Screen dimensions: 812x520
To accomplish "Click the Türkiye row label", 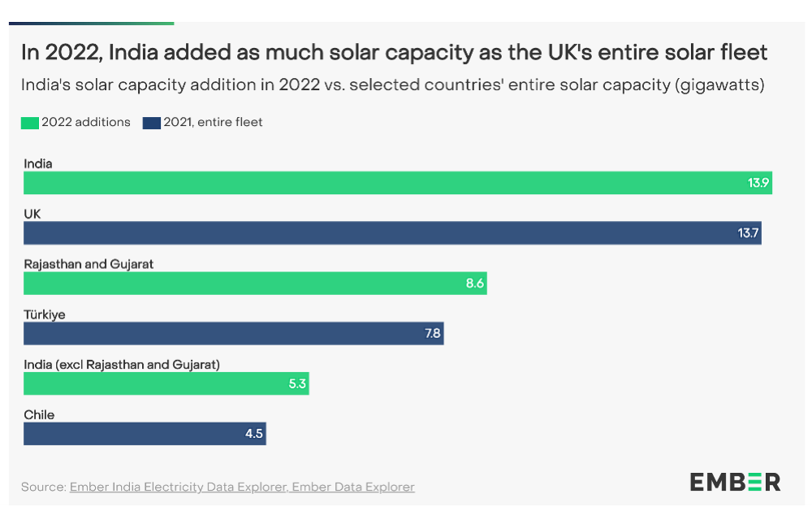I will click(45, 314).
